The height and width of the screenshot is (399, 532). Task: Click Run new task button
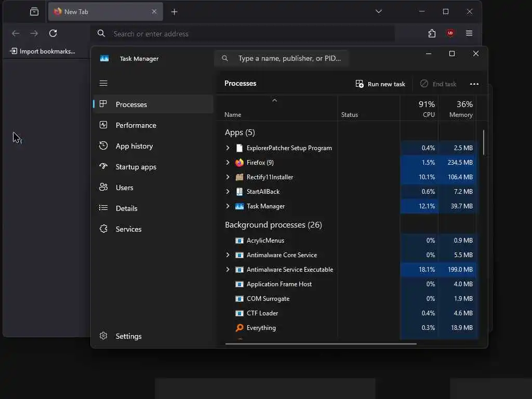click(380, 84)
